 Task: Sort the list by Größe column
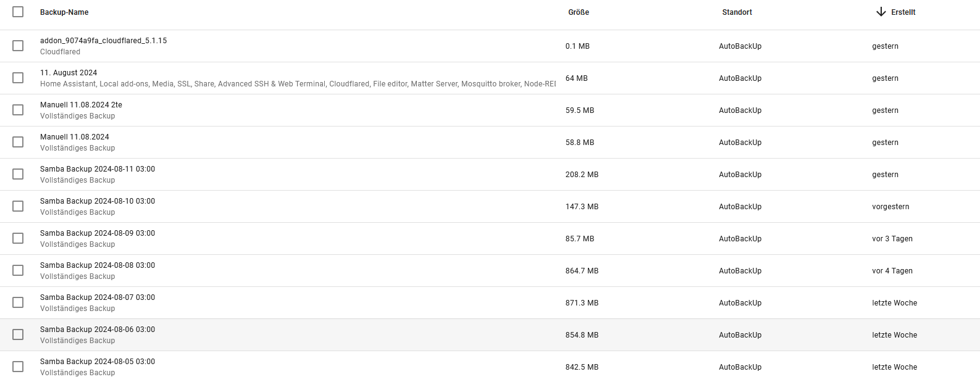coord(579,12)
